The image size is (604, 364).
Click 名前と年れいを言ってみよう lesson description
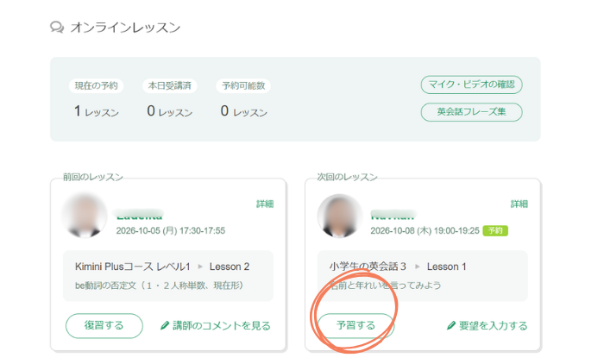click(385, 286)
